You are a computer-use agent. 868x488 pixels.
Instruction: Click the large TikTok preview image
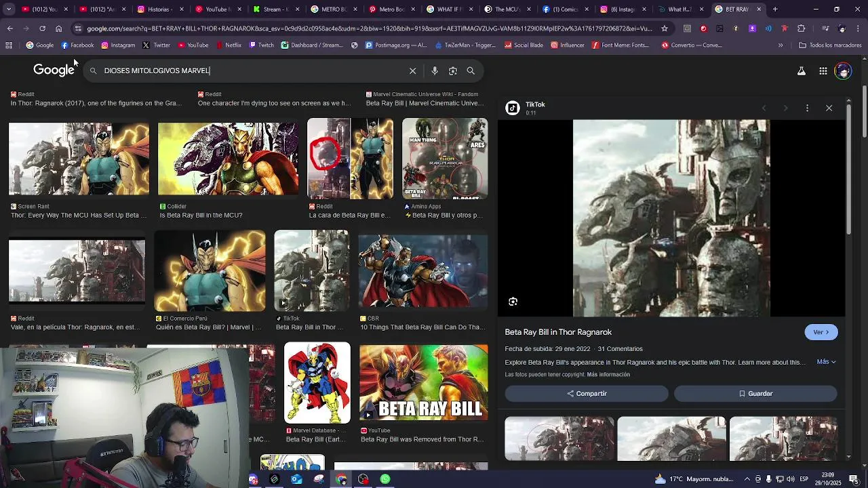(671, 218)
